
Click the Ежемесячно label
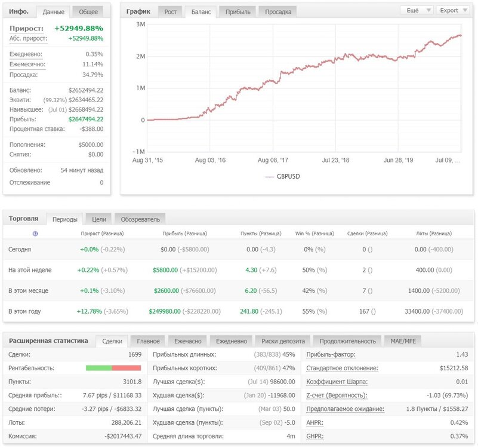pos(27,65)
